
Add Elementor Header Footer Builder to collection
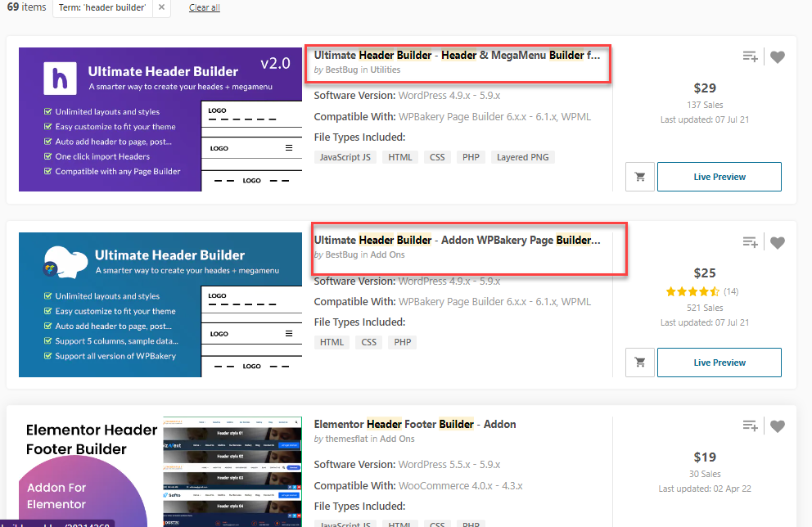pos(750,426)
